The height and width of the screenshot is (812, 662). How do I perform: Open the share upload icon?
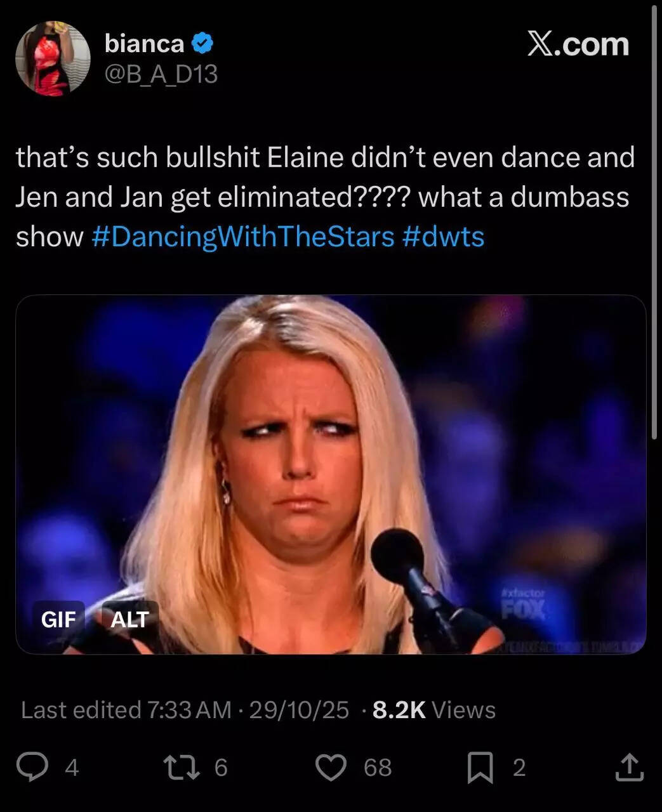click(630, 767)
